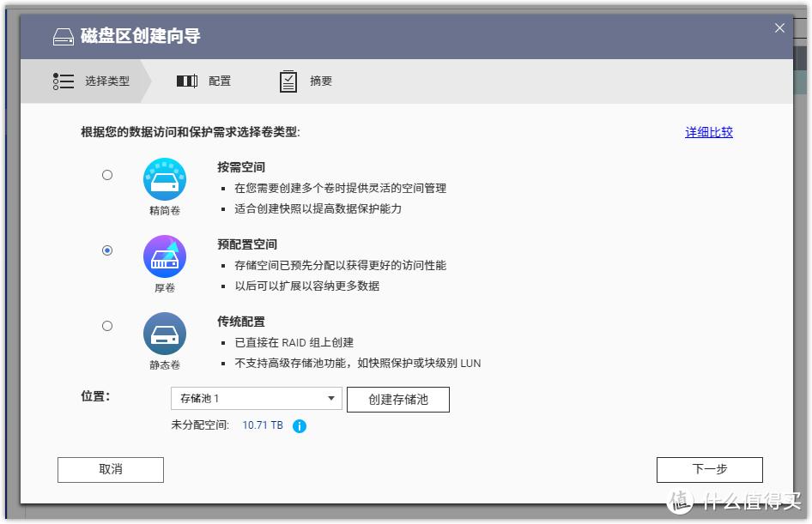Select the 传统配置 radio button
Viewport: 812px width, 524px height.
click(x=106, y=325)
